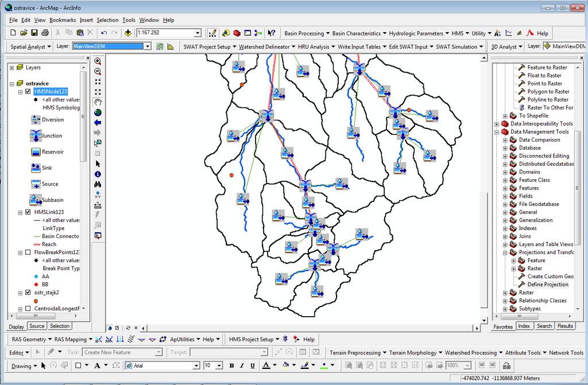Click the fill color bucket button

coord(285,365)
